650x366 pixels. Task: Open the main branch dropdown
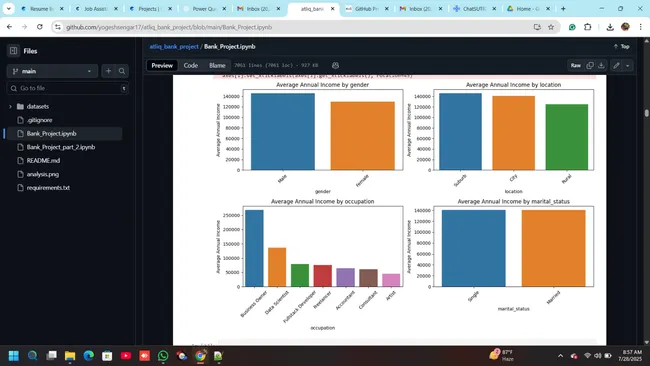[x=52, y=71]
